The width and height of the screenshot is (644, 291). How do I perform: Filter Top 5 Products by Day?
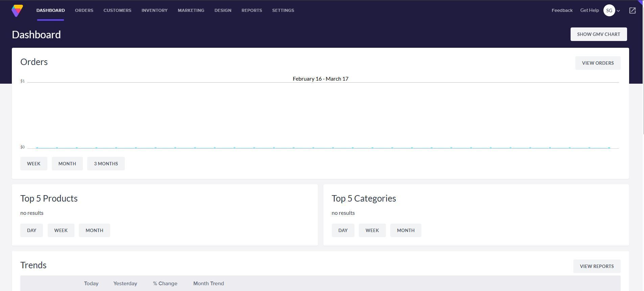[32, 230]
